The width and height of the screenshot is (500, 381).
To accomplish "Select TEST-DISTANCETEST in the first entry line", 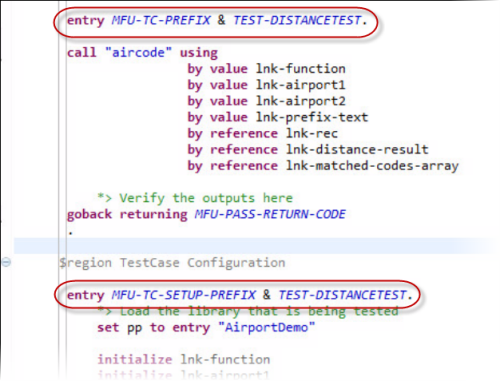I will (x=297, y=20).
